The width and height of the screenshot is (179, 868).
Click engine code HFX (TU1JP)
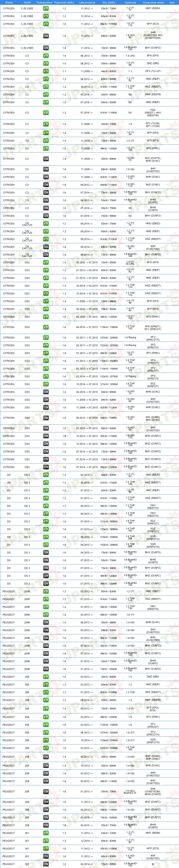click(x=153, y=71)
